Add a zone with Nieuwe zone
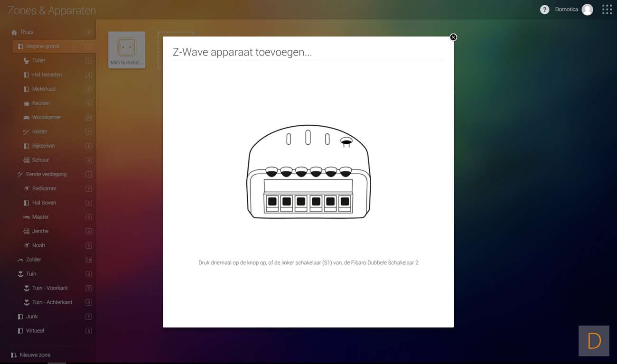 pos(30,355)
